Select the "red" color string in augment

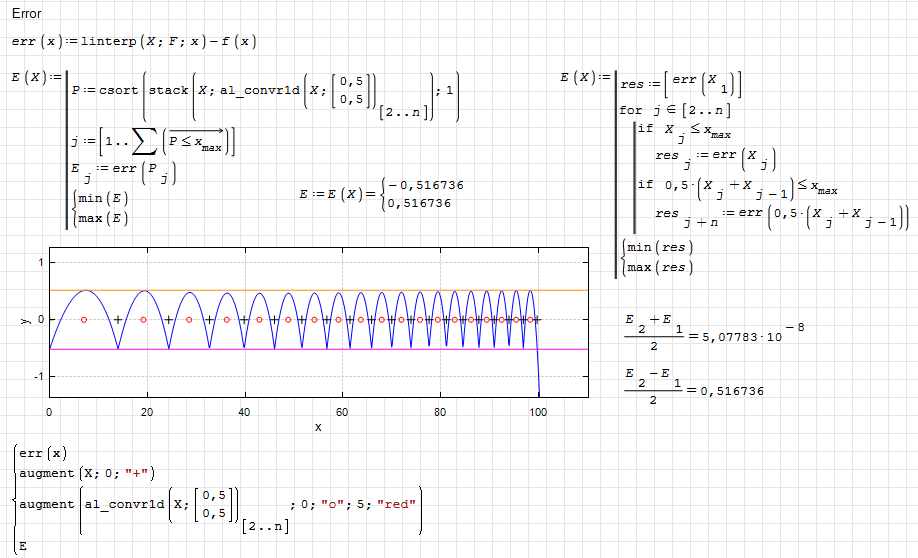[396, 504]
